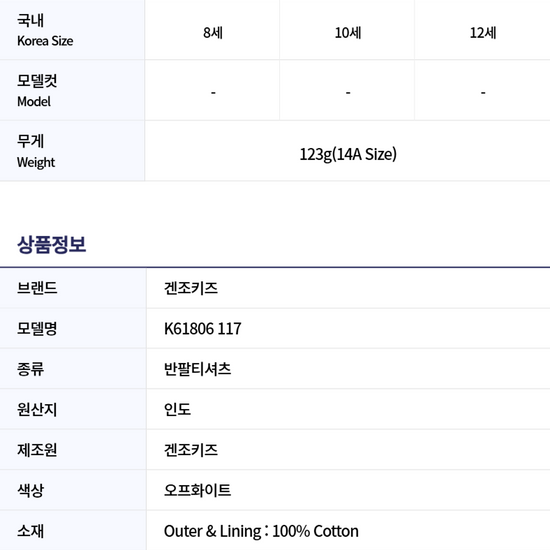This screenshot has height=550, width=550.
Task: Click the 국내 Korea Size row label
Action: (x=45, y=30)
